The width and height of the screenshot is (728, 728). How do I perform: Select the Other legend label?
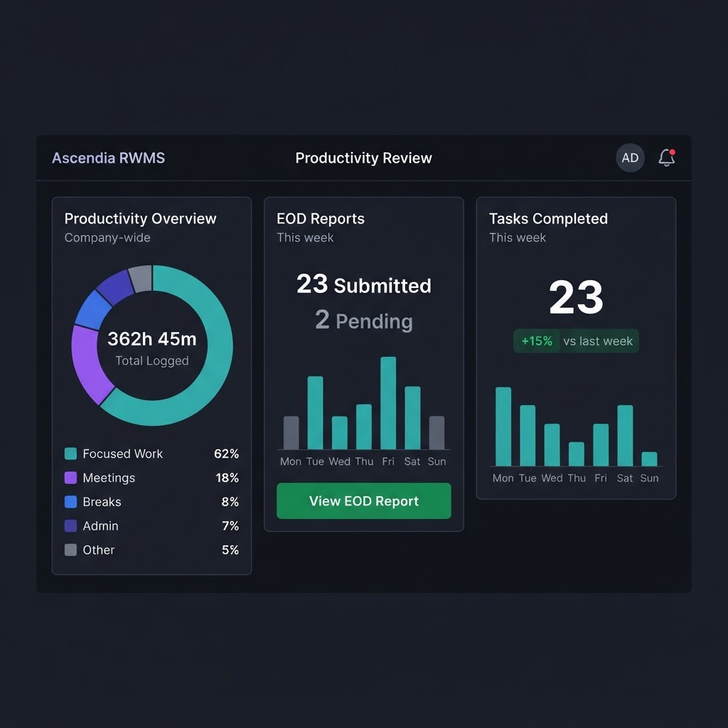98,550
